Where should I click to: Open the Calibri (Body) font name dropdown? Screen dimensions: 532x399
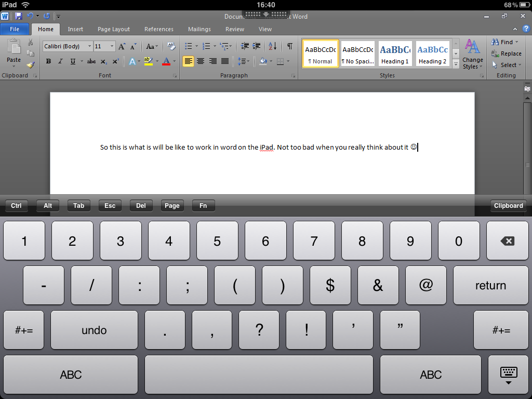(x=89, y=46)
